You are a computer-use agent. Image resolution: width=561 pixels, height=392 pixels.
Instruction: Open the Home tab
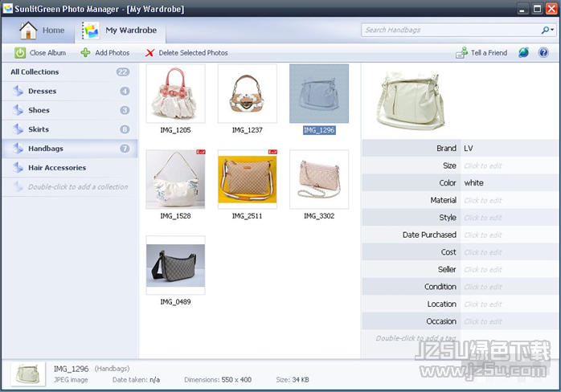42,31
